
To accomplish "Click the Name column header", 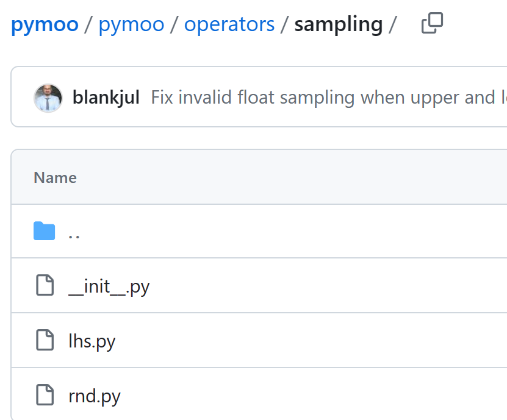I will coord(54,177).
